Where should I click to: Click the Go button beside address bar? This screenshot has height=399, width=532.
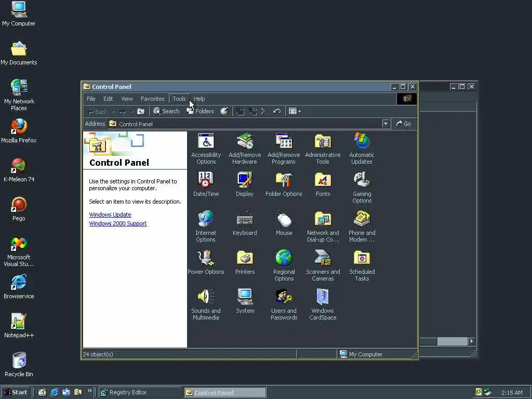[403, 124]
